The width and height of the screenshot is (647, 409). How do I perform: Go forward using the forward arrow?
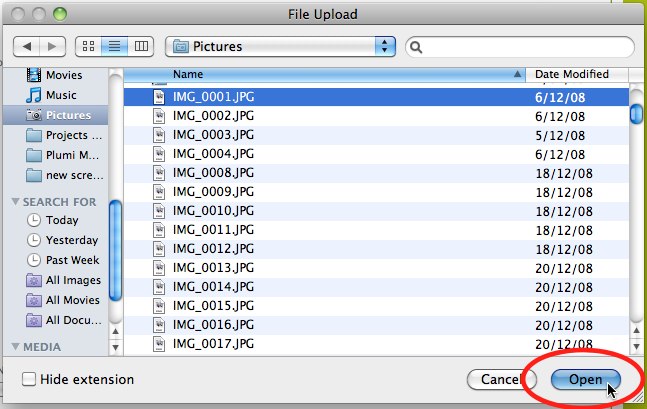point(54,46)
